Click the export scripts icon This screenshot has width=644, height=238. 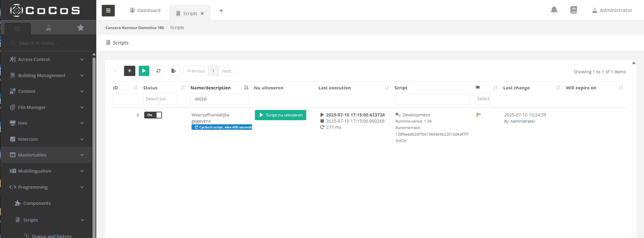point(174,71)
